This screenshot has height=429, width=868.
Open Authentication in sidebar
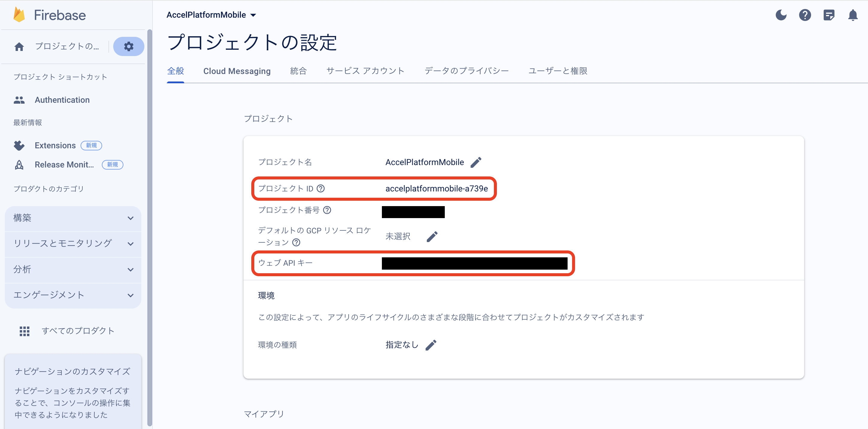tap(62, 100)
